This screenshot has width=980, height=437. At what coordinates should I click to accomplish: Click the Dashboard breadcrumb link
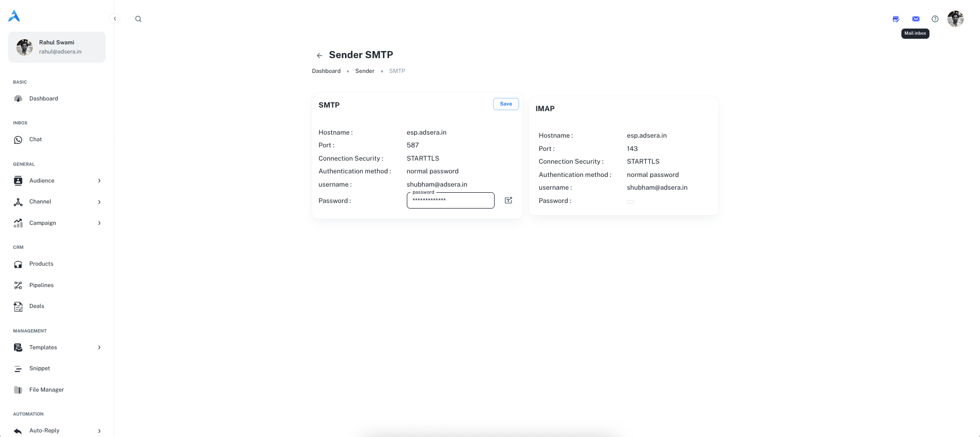326,71
